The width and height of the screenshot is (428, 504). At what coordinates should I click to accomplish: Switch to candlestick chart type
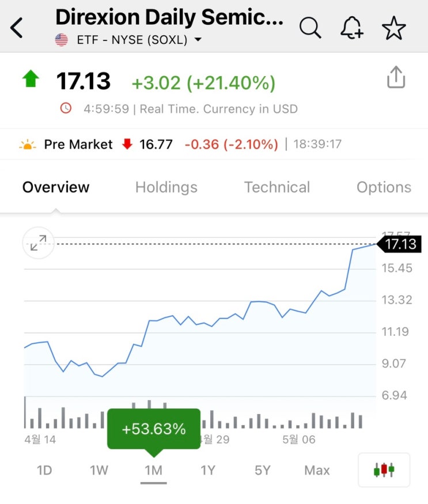pyautogui.click(x=384, y=470)
